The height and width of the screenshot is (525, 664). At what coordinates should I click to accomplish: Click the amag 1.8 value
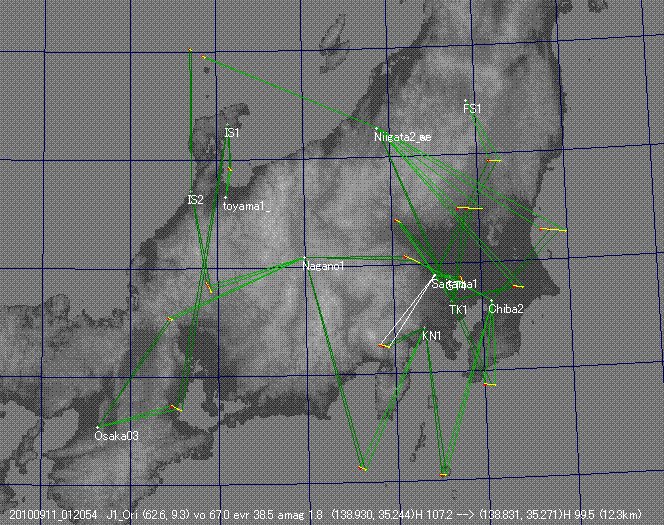click(x=302, y=515)
